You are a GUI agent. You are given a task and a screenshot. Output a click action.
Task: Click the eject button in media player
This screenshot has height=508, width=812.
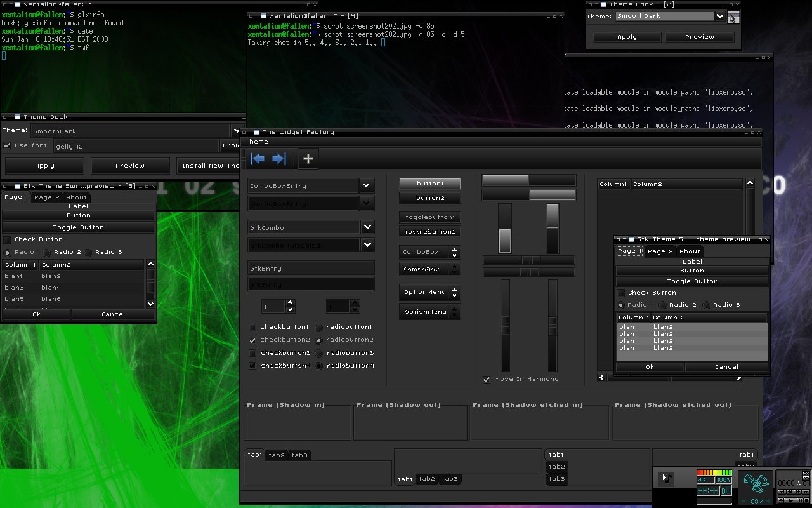coord(781,500)
